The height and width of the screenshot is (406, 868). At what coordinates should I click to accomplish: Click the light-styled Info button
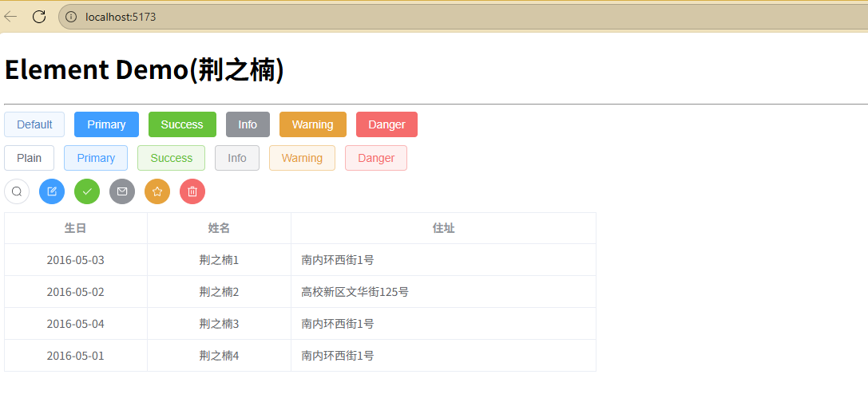pyautogui.click(x=237, y=158)
